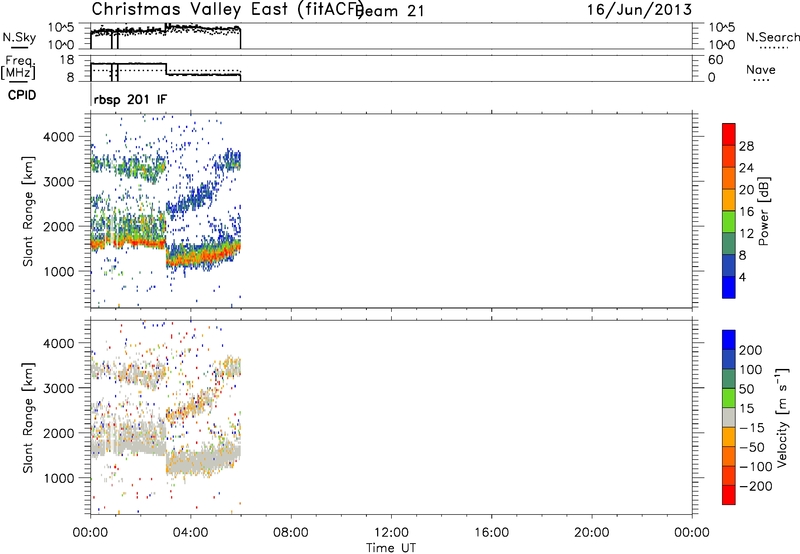Click the '-200' label on velocity color bar
Viewport: 800px width, 554px height.
pyautogui.click(x=756, y=486)
